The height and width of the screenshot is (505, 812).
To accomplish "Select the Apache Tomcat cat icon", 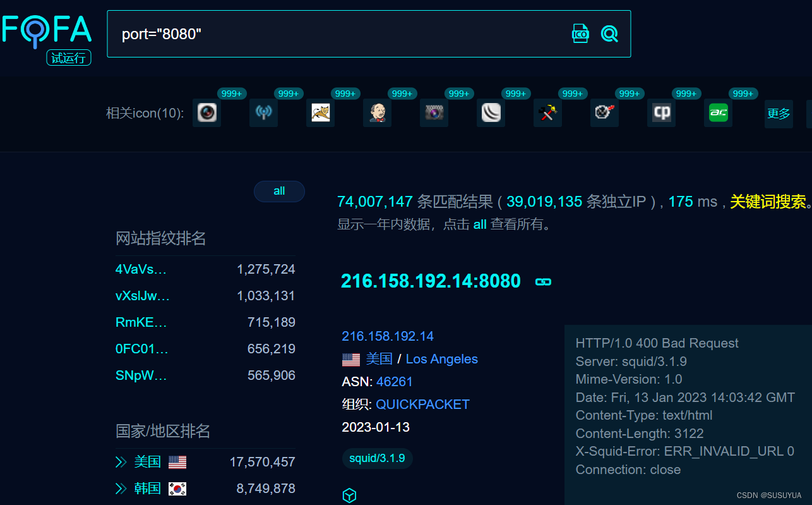I will (x=320, y=113).
